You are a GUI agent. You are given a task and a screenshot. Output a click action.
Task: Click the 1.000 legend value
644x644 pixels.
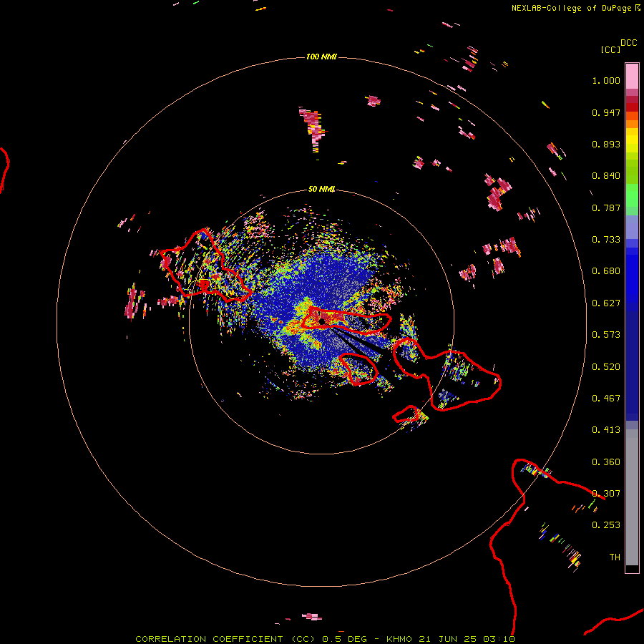click(x=606, y=80)
